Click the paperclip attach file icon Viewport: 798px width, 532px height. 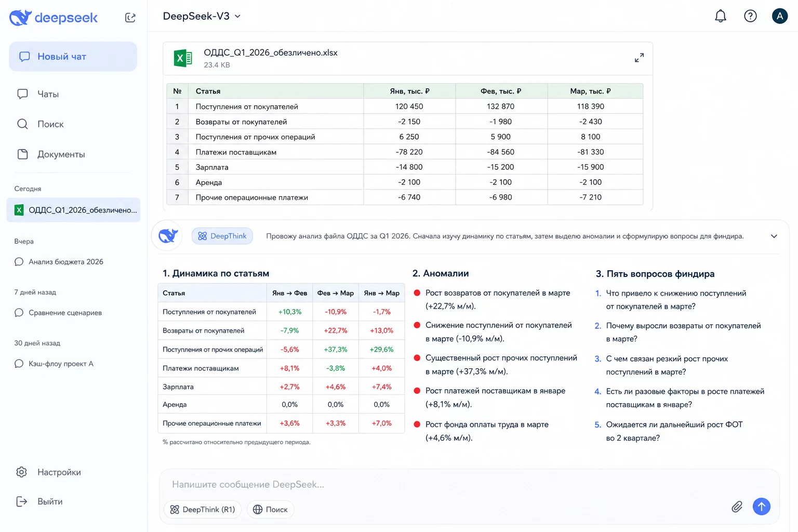[x=737, y=507]
